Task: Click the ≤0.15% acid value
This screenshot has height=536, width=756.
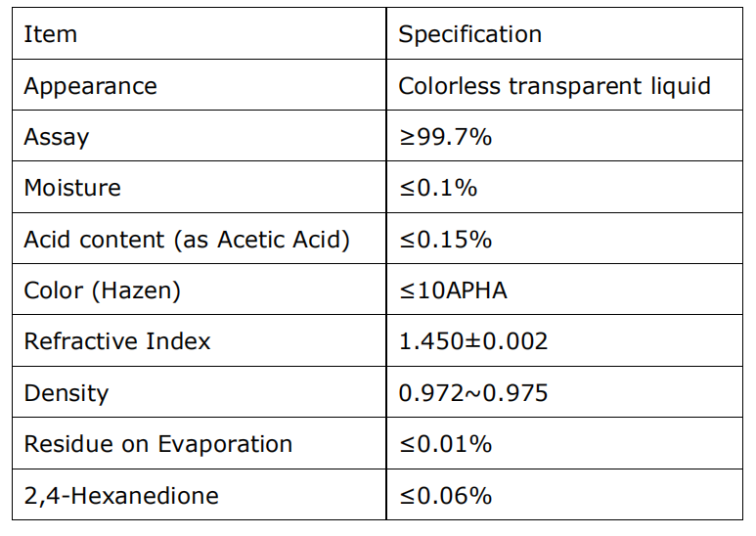Action: point(446,240)
